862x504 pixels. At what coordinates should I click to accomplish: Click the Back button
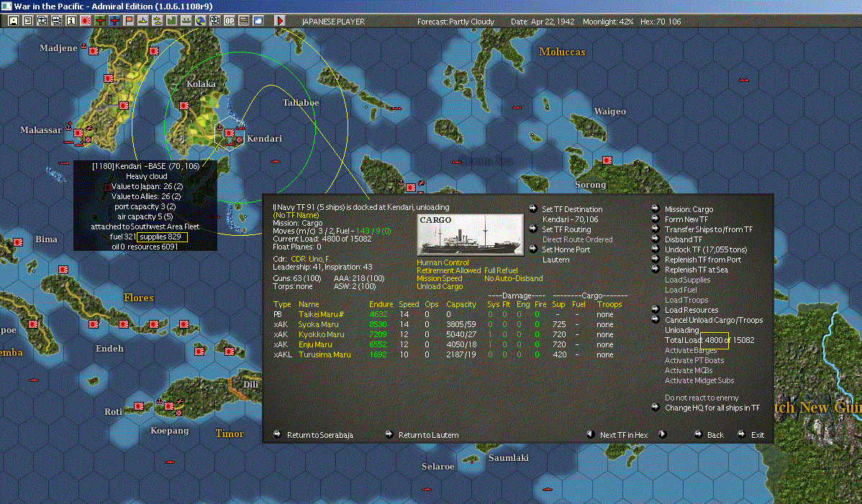coord(715,435)
